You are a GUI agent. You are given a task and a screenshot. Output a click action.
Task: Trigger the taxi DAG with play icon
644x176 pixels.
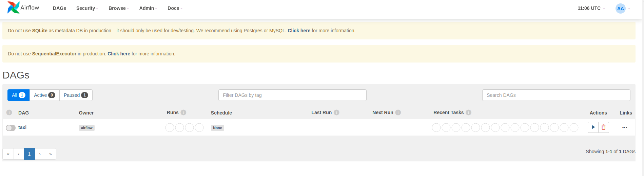593,127
